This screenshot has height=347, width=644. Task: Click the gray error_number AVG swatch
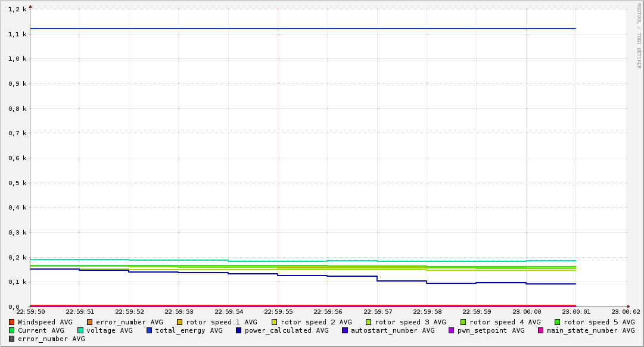click(x=12, y=339)
